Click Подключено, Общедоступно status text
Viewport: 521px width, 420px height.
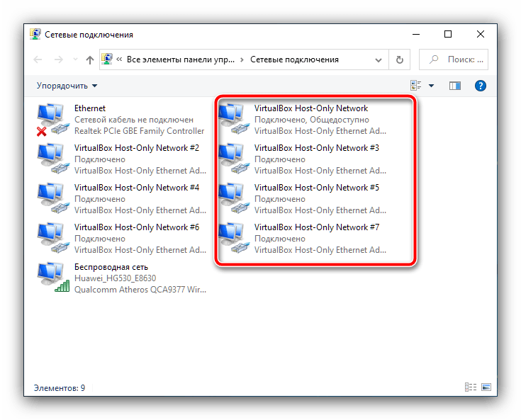pyautogui.click(x=312, y=120)
